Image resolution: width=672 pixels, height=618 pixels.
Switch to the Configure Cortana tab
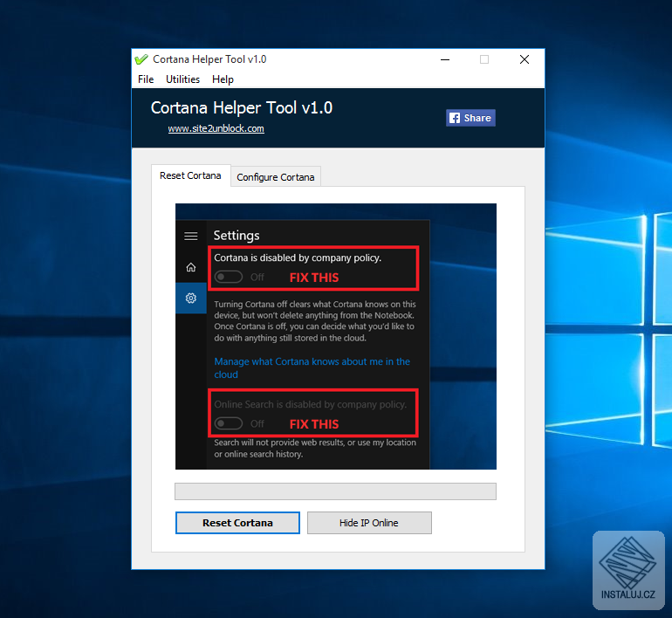276,177
